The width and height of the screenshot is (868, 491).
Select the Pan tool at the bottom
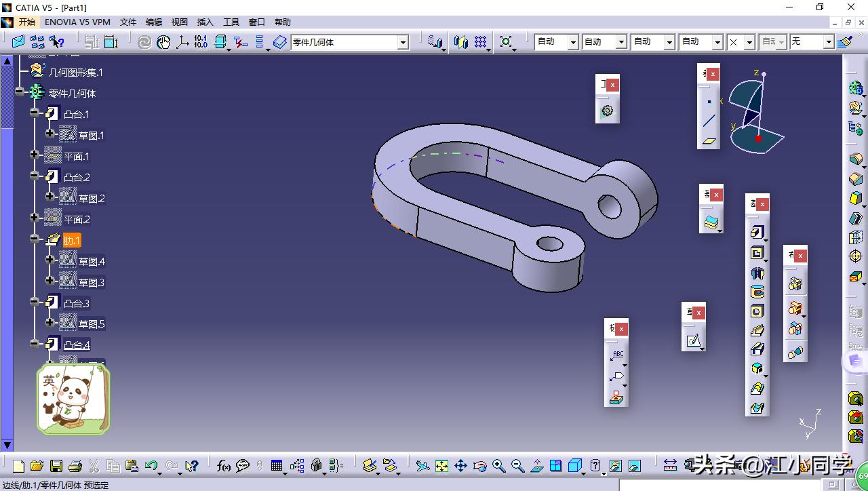460,466
